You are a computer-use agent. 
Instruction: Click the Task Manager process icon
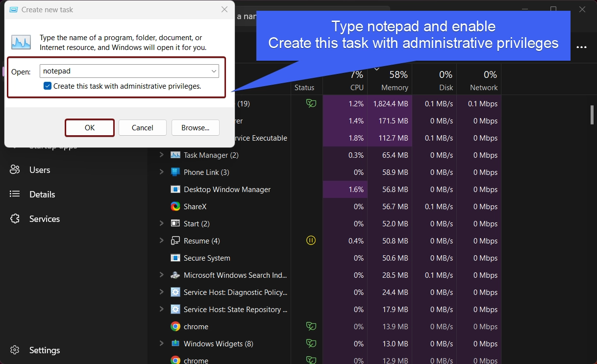[175, 155]
